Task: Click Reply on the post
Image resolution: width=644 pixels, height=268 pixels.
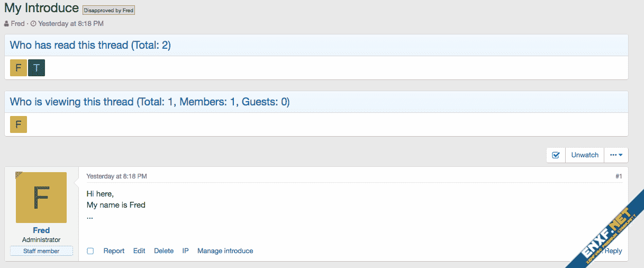Action: coord(614,251)
